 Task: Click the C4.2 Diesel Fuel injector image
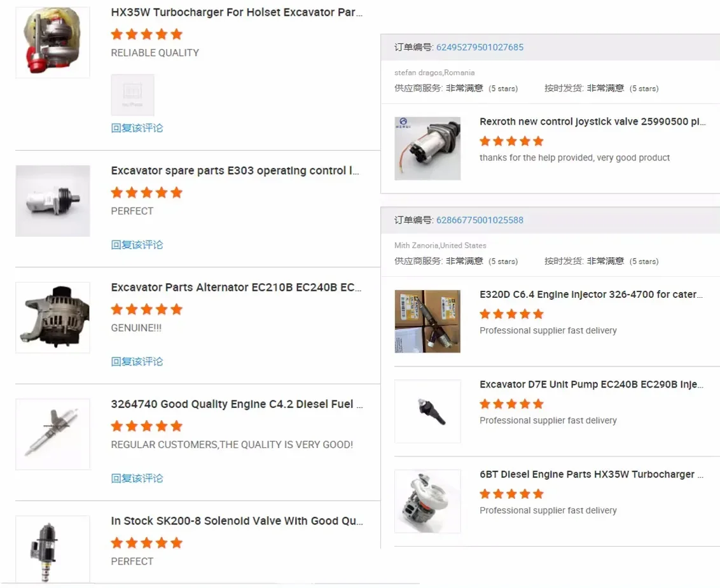tap(52, 434)
